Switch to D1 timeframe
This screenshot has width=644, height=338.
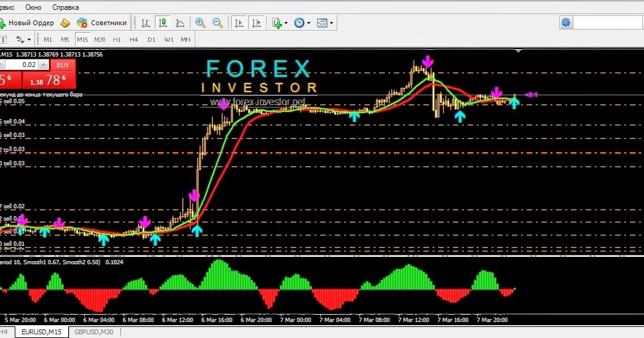(x=151, y=39)
